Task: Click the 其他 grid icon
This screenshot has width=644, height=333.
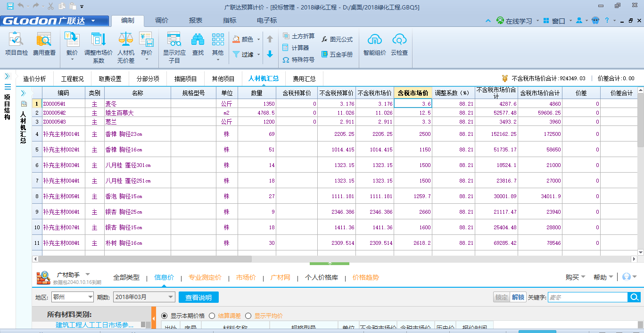Action: click(x=218, y=47)
